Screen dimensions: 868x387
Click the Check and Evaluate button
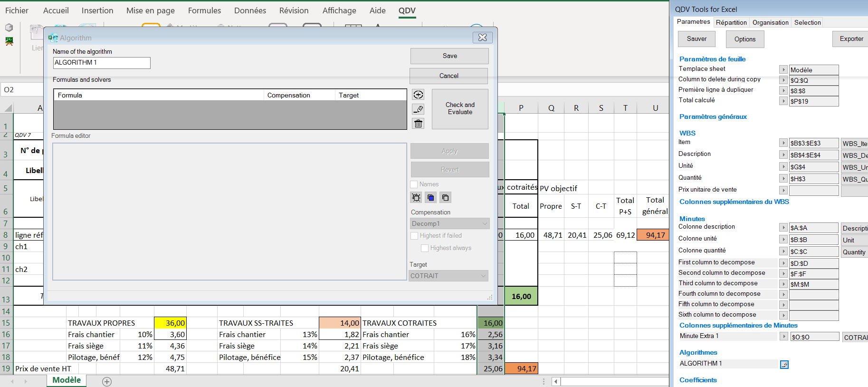point(460,109)
